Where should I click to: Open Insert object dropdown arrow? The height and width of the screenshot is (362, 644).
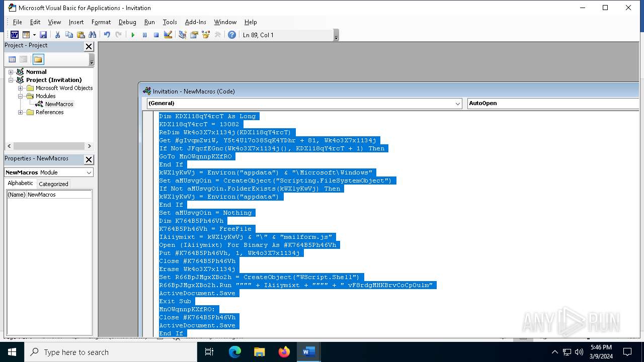[34, 35]
